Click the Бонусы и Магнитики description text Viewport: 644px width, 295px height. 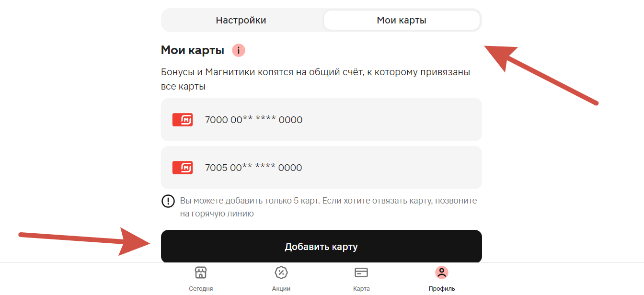pos(315,79)
